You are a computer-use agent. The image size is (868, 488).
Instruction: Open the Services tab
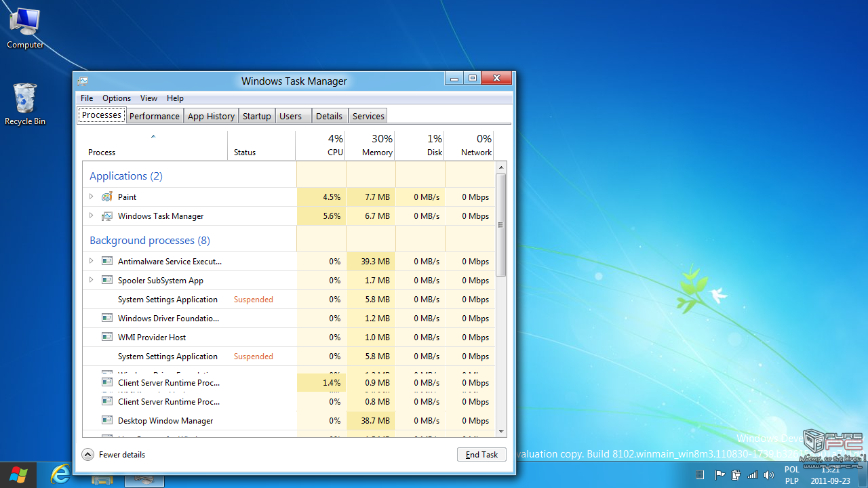tap(368, 116)
